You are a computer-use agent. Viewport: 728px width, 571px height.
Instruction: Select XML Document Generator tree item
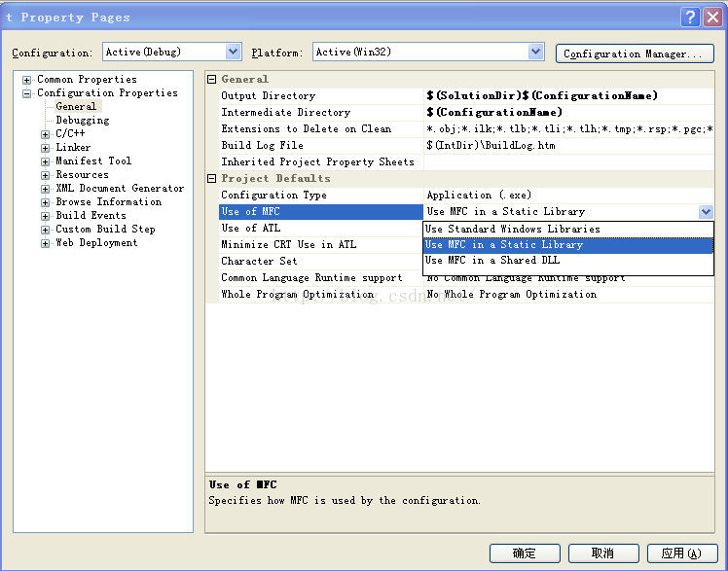click(120, 188)
